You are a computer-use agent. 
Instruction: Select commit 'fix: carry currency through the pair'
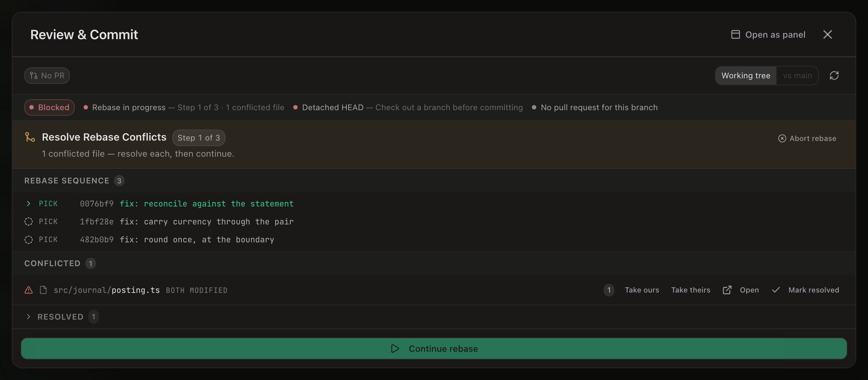pos(207,221)
